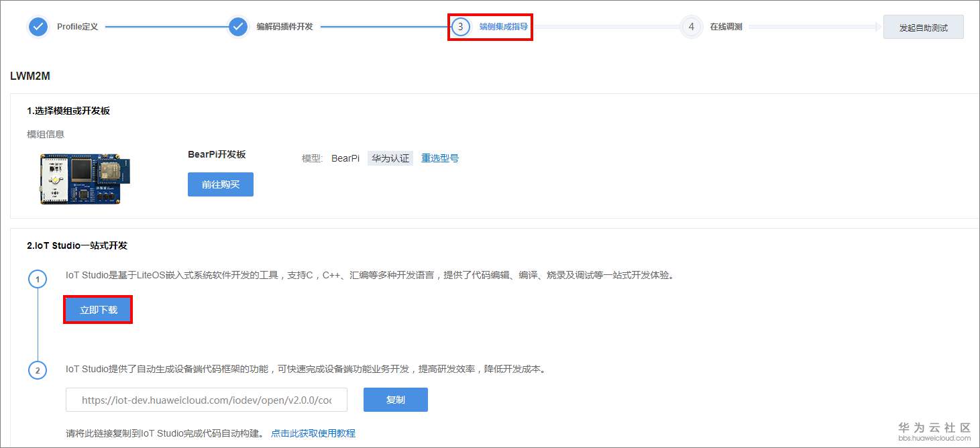This screenshot has width=980, height=448.
Task: Select step 4 circle for 在线调测
Action: [x=692, y=27]
